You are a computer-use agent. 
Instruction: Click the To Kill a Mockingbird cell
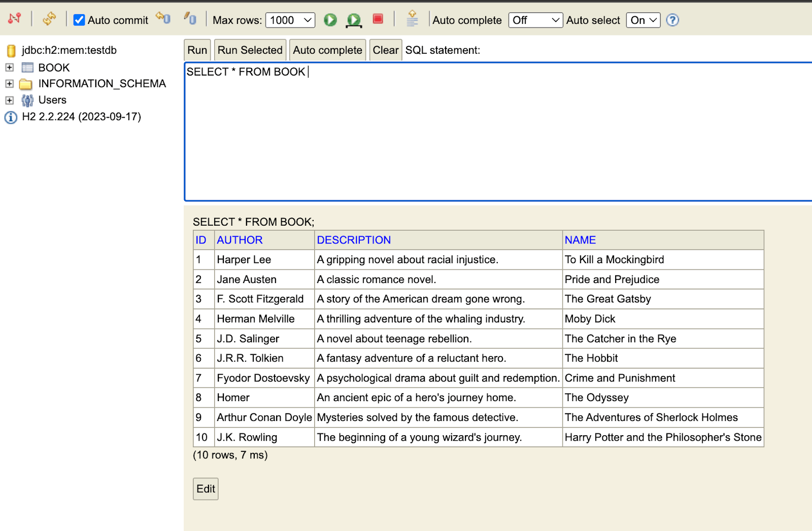point(663,260)
